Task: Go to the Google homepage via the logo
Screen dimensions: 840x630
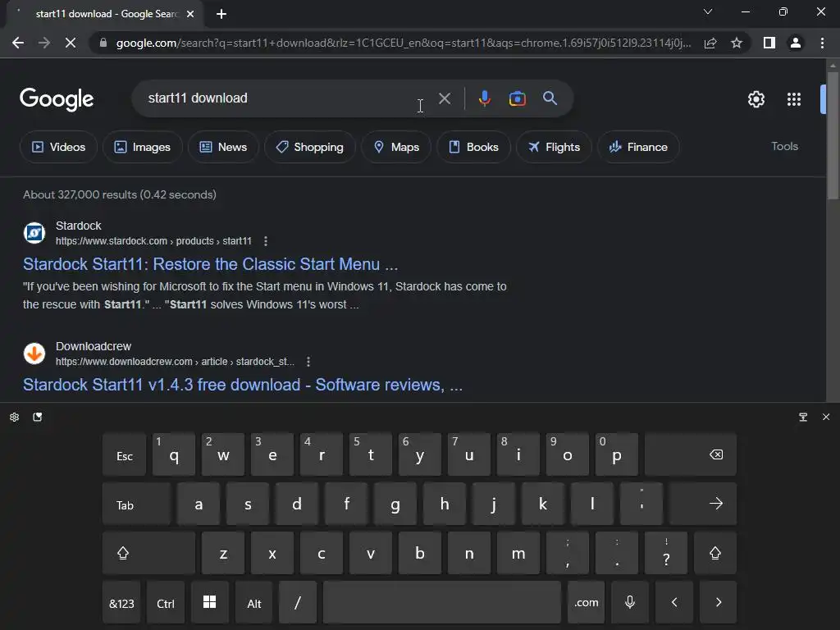Action: [57, 99]
